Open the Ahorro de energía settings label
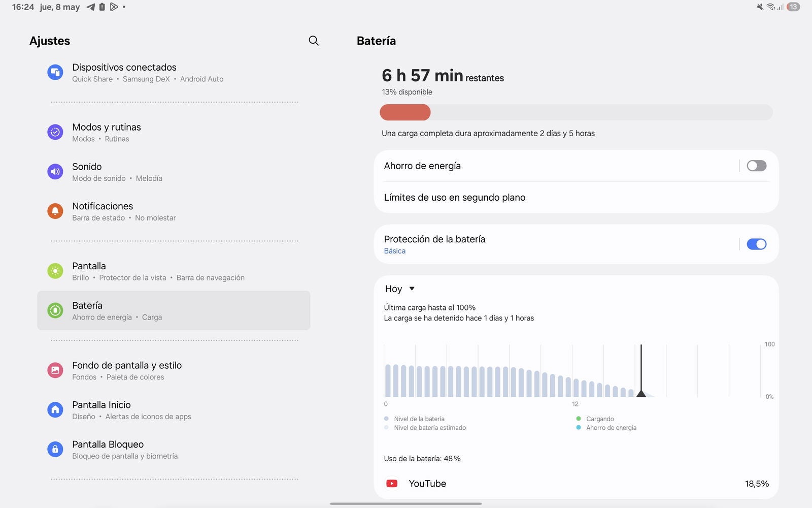Viewport: 812px width, 508px height. pos(422,166)
